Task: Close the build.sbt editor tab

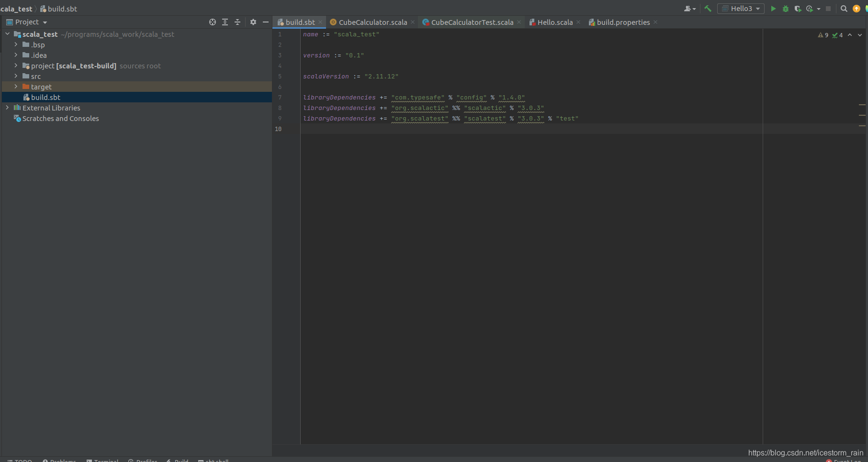Action: [320, 22]
